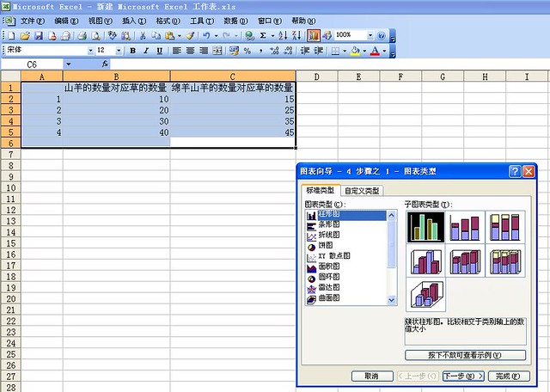Open the 格式 menu
The image size is (550, 392).
tap(168, 21)
